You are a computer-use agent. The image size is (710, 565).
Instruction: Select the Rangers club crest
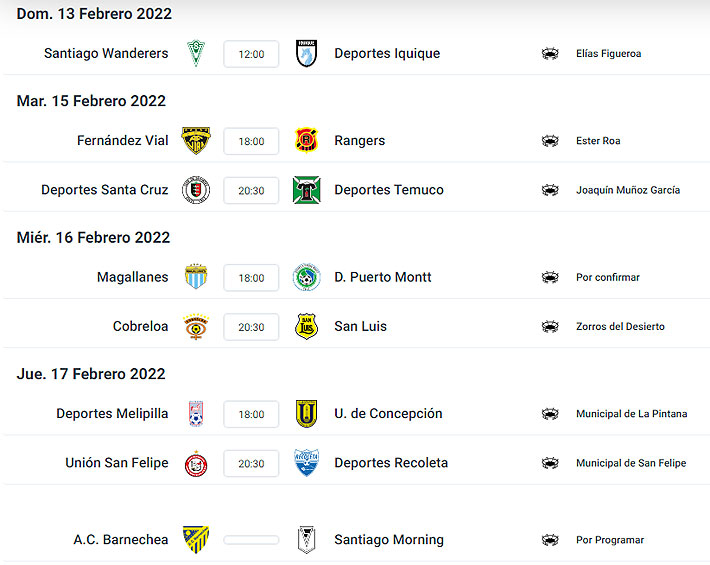point(307,141)
